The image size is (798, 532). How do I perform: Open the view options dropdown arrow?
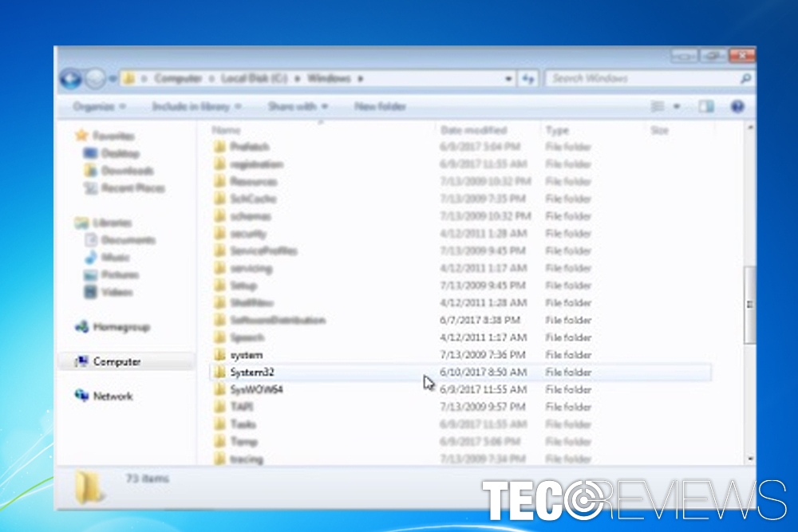[x=677, y=107]
